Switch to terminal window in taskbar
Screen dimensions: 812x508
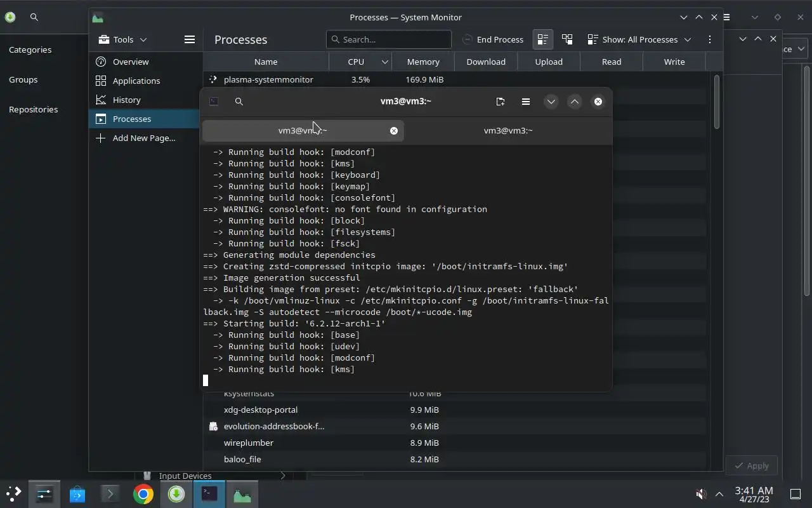coord(209,493)
